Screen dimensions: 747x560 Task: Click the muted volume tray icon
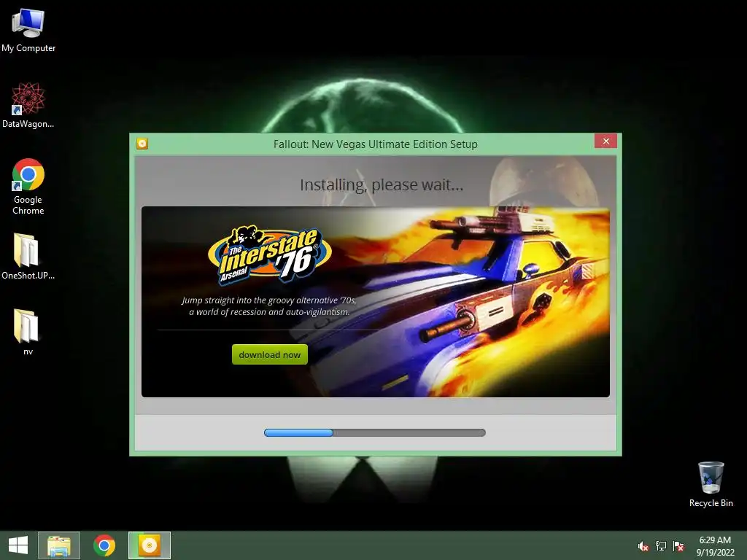coord(643,546)
